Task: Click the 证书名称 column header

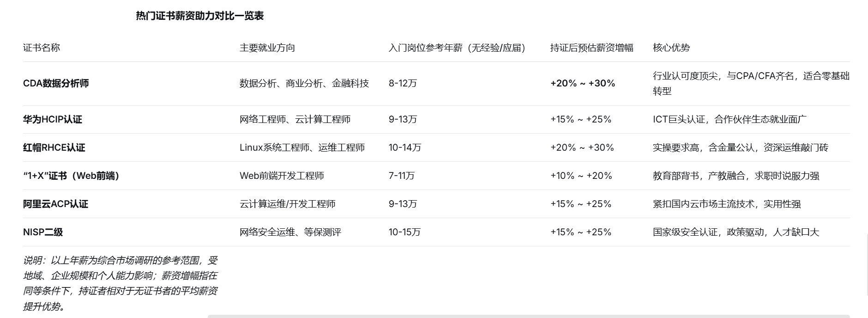Action: [x=42, y=48]
